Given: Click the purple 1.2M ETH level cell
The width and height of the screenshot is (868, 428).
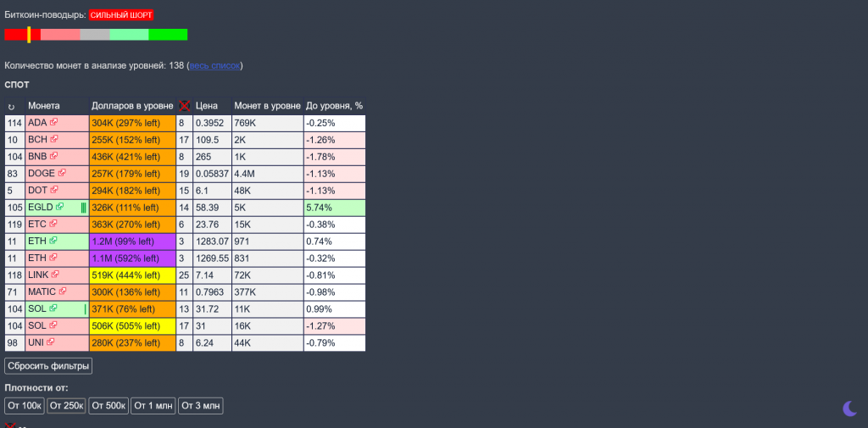Looking at the screenshot, I should 131,242.
